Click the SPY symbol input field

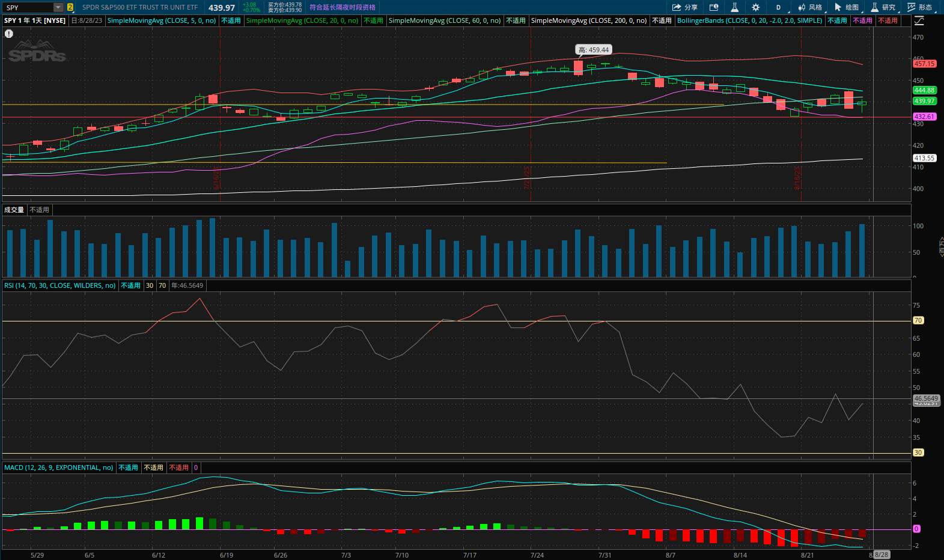(x=28, y=7)
